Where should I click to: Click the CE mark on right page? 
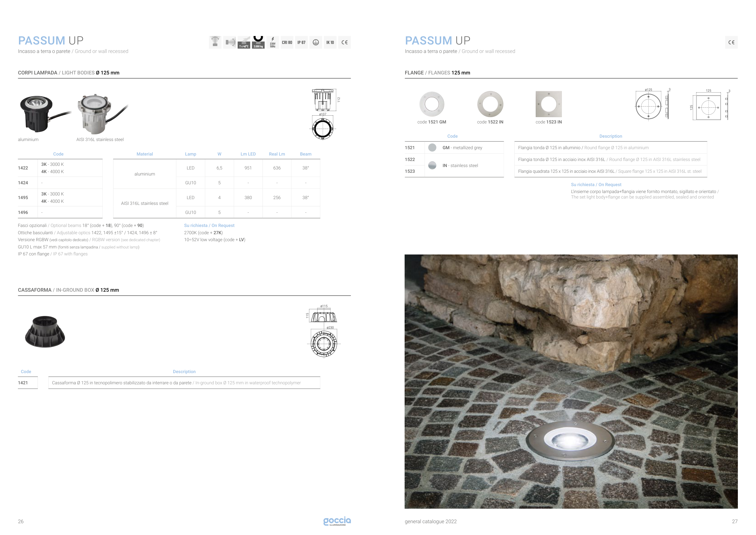tap(731, 42)
